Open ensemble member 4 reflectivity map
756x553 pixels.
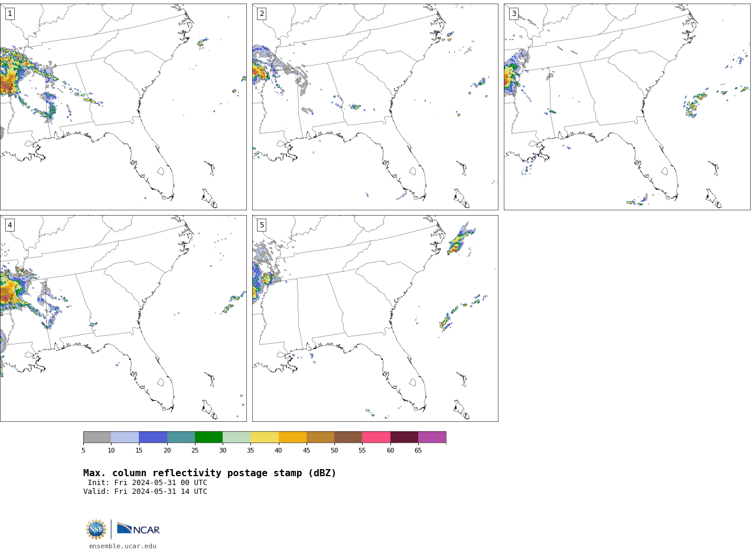123,318
